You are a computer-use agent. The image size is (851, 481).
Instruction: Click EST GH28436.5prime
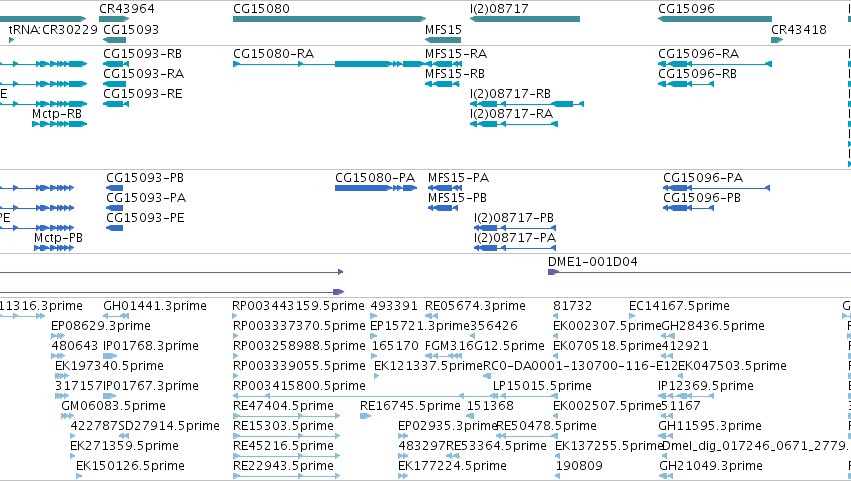713,326
